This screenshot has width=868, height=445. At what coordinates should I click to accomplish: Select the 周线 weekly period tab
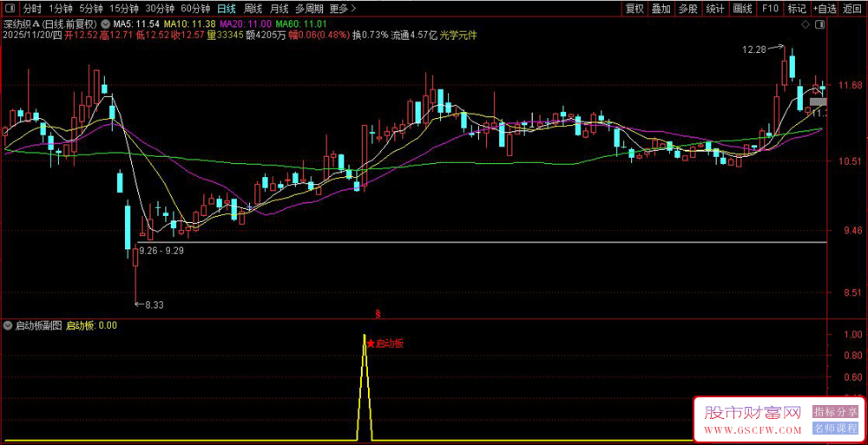pos(253,9)
